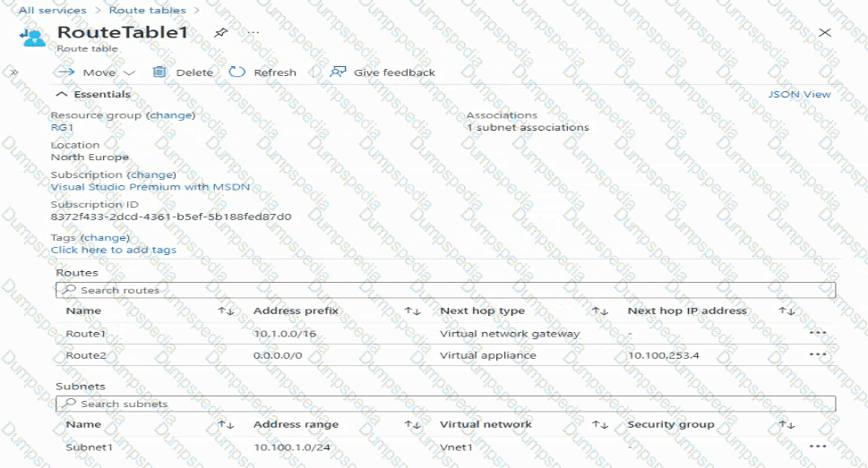Sort routes by Name column arrows

coord(226,311)
